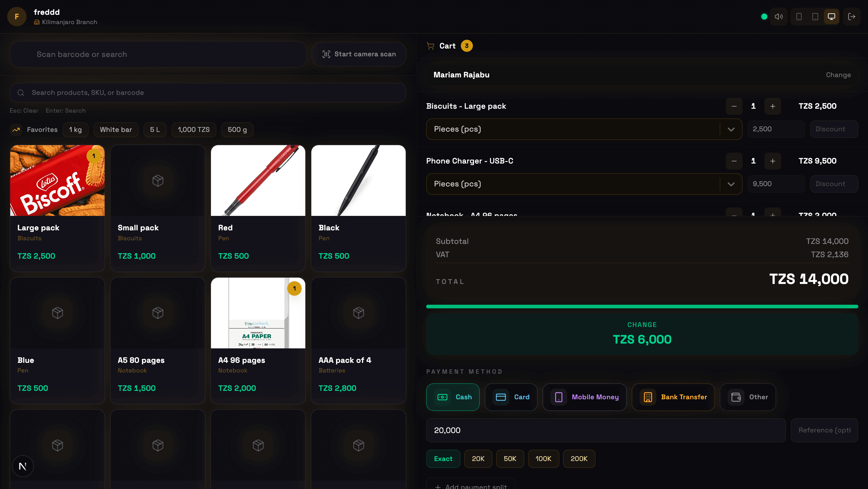Screen dimensions: 868x489
Task: Choose 100K amount preset
Action: pos(543,459)
